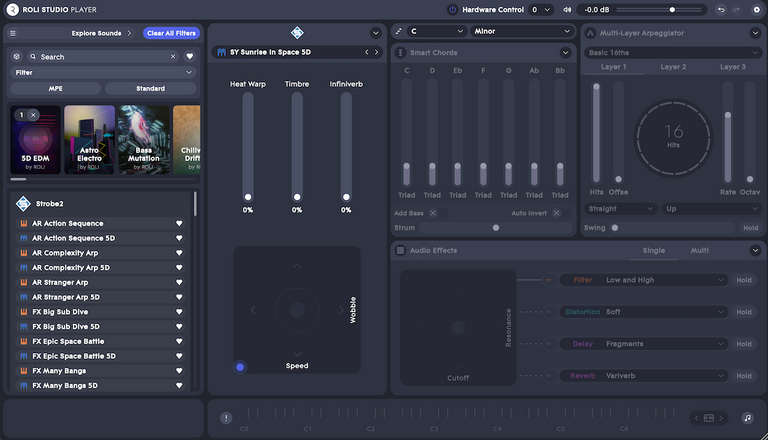
Task: Go to previous preset arrow
Action: 366,52
